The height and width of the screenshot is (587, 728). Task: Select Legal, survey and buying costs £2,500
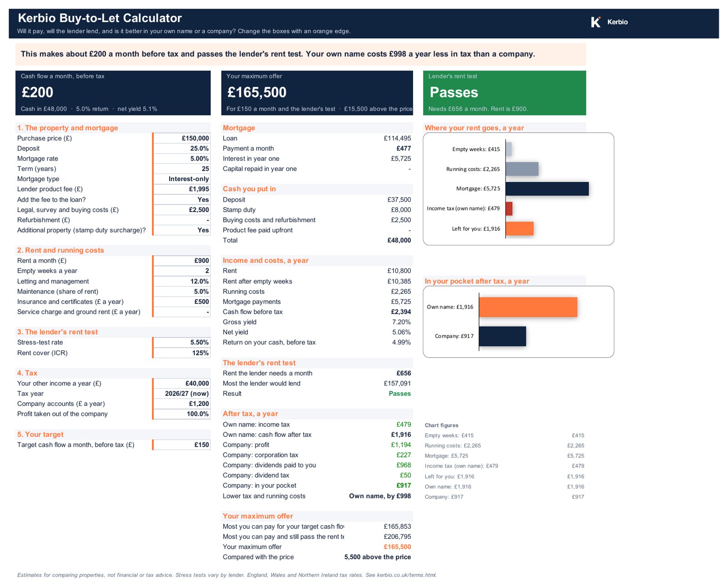(x=182, y=210)
